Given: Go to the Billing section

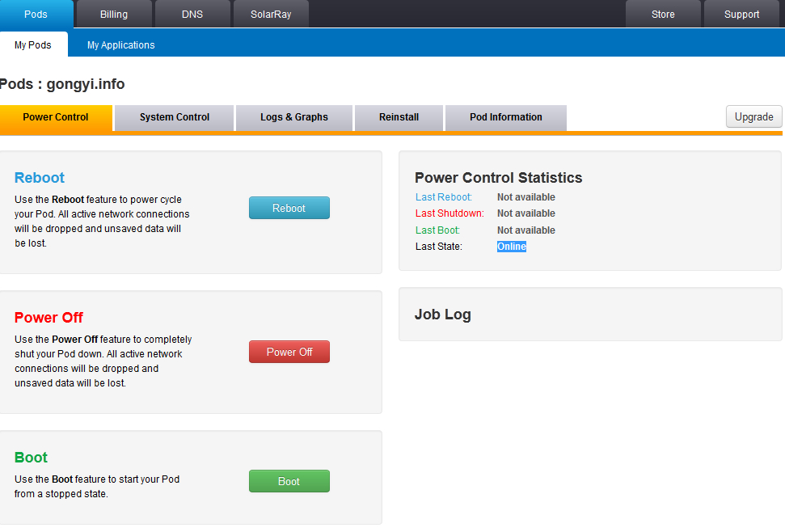Looking at the screenshot, I should [x=114, y=14].
